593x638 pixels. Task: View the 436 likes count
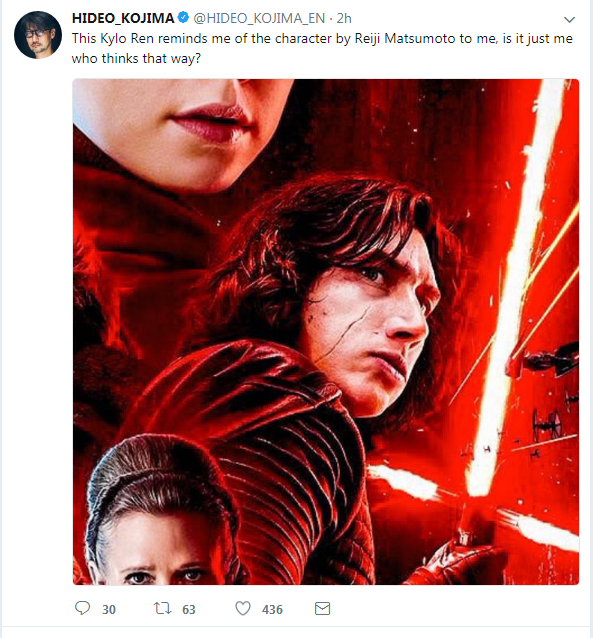tap(272, 610)
